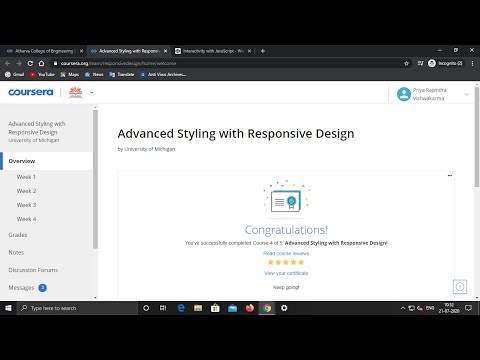Open Discussion Forums in the sidebar
The height and width of the screenshot is (360, 480).
click(33, 270)
